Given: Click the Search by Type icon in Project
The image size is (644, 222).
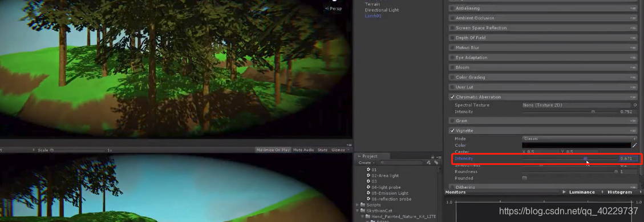Looking at the screenshot, I should [x=429, y=163].
